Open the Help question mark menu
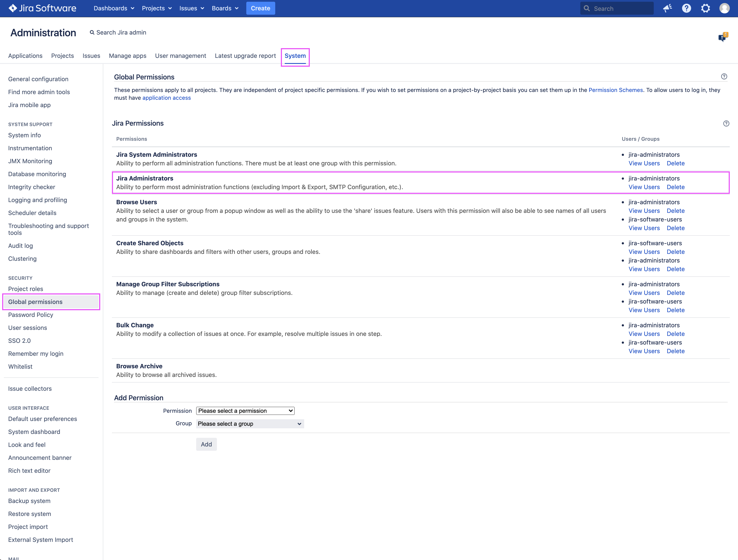Screen dimensions: 738x560 point(686,8)
